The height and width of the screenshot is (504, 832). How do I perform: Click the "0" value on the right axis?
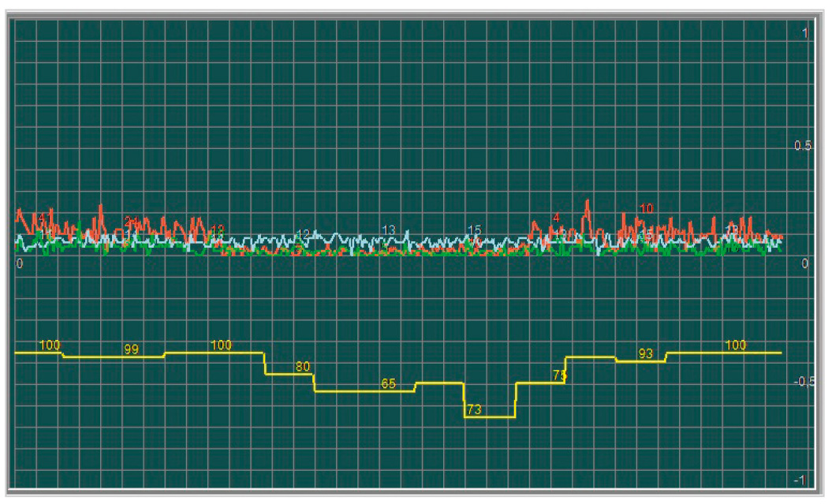coord(805,263)
